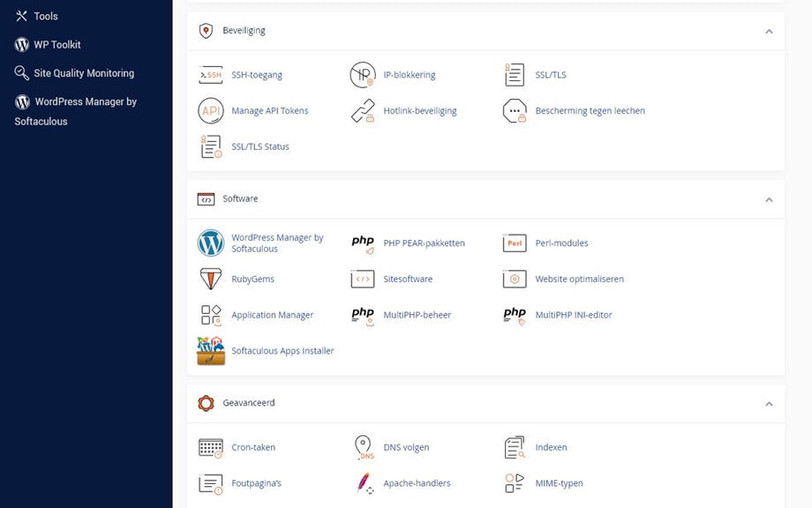812x508 pixels.
Task: Collapse the Beveiliging section chevron
Action: click(769, 32)
